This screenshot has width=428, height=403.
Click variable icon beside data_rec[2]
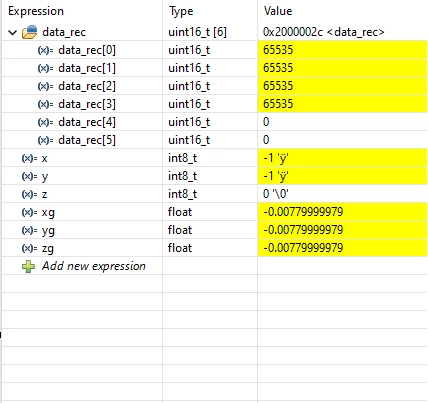coord(45,86)
